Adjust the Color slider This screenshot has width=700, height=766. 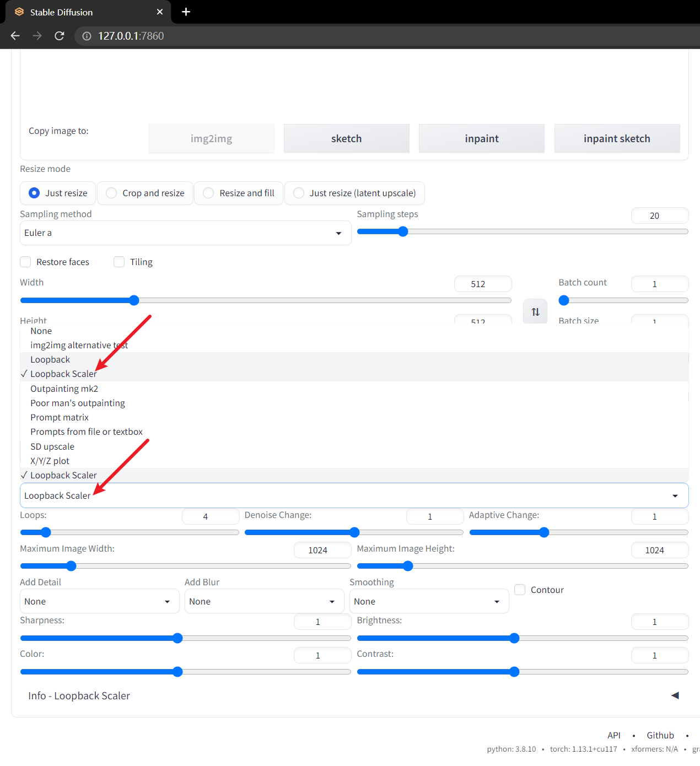click(186, 672)
